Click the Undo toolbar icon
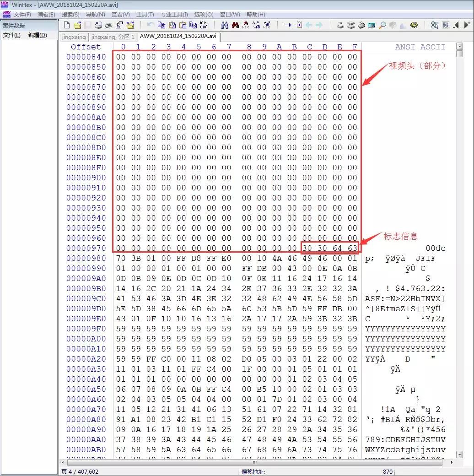 pos(151,25)
